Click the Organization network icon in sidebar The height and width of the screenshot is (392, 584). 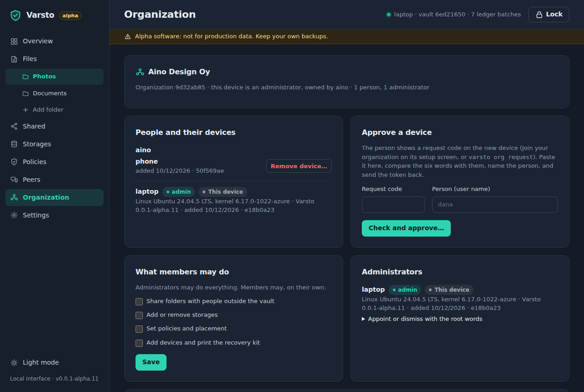point(14,197)
